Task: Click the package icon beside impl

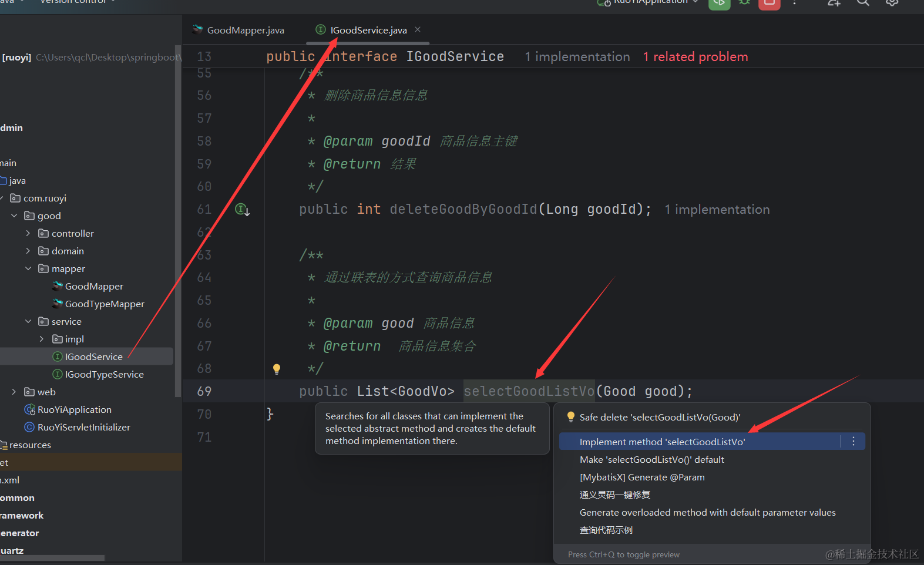Action: click(x=58, y=339)
